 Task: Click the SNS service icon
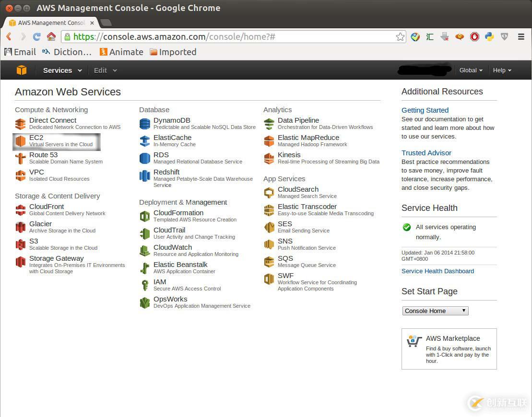[x=269, y=244]
